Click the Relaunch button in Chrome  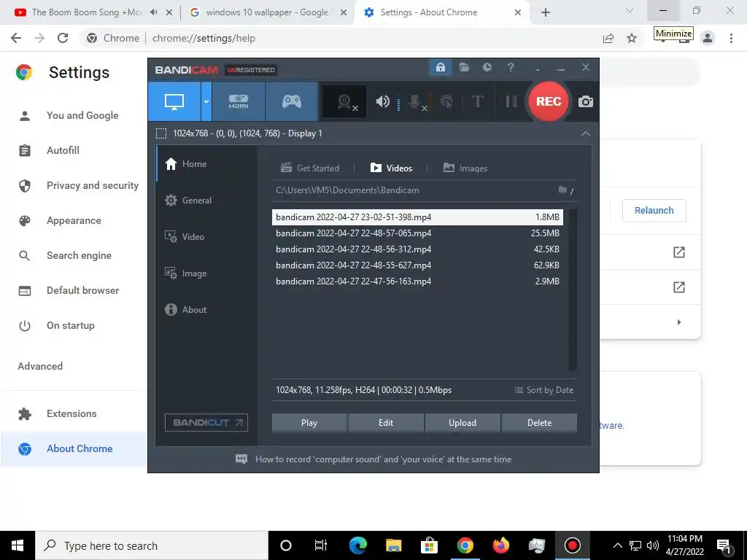click(654, 211)
